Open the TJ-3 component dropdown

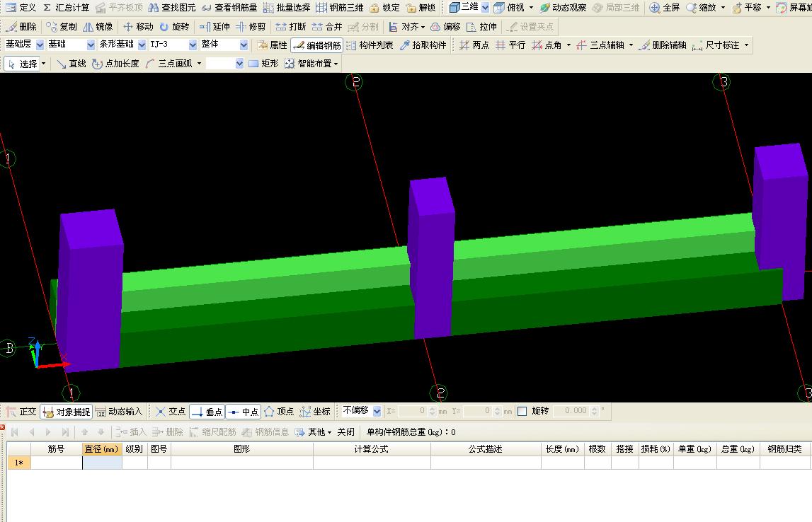click(193, 45)
